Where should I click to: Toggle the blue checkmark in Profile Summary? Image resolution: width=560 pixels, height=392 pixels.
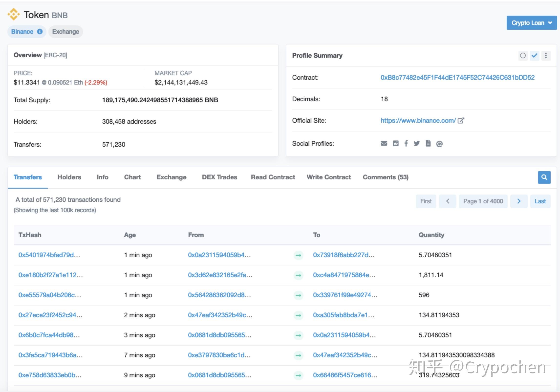click(534, 56)
